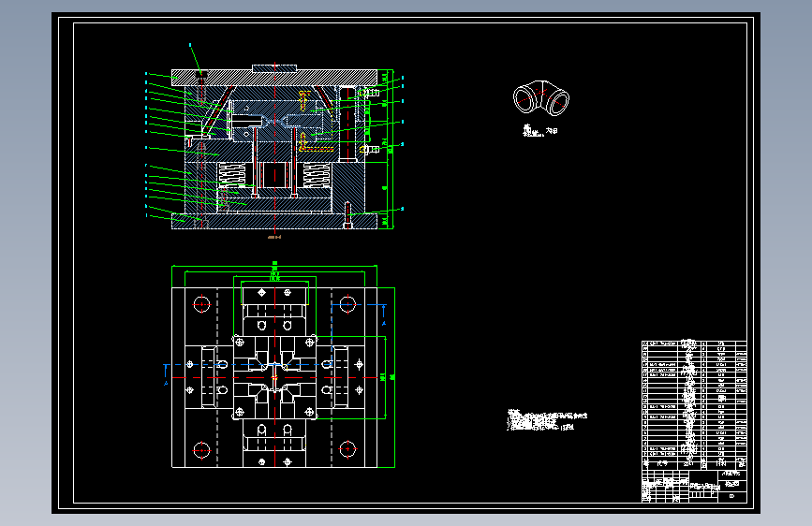Select the hatched bottom clamping plate in the section view

coord(274,221)
